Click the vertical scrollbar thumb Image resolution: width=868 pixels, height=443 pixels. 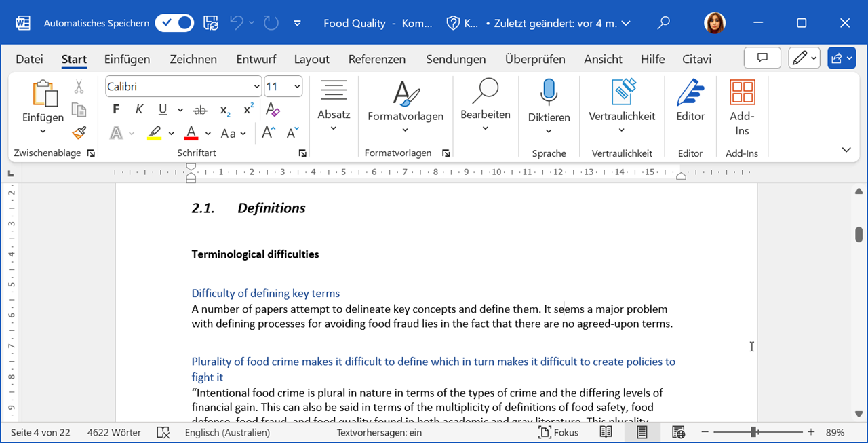pos(859,234)
